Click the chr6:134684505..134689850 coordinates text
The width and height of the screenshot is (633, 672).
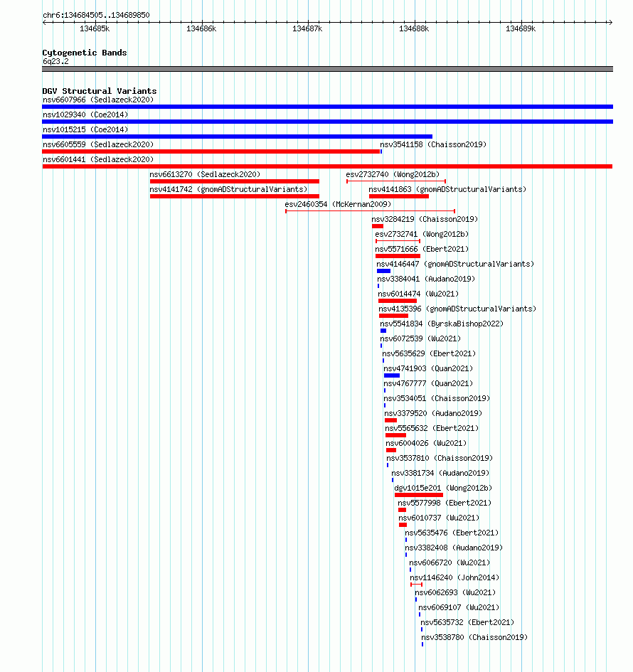pos(96,15)
